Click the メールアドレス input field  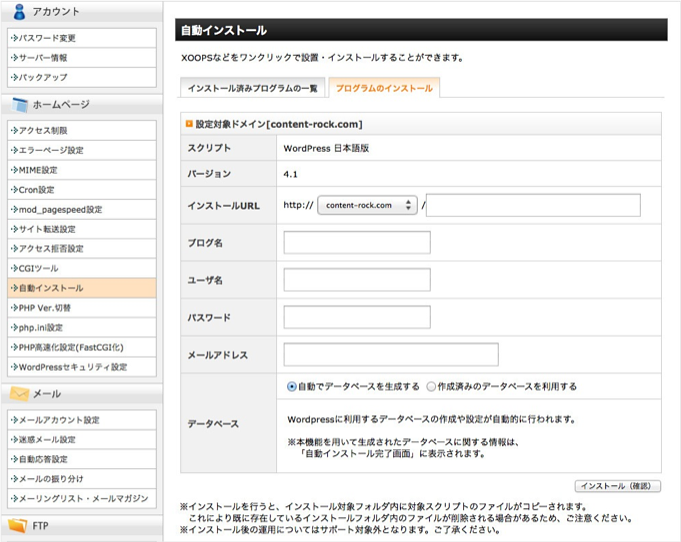coord(391,354)
